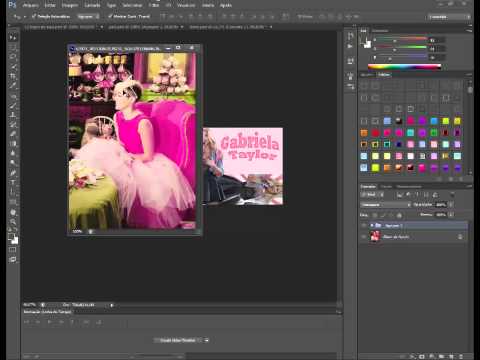
Task: Select the Dodge tool
Action: click(13, 163)
